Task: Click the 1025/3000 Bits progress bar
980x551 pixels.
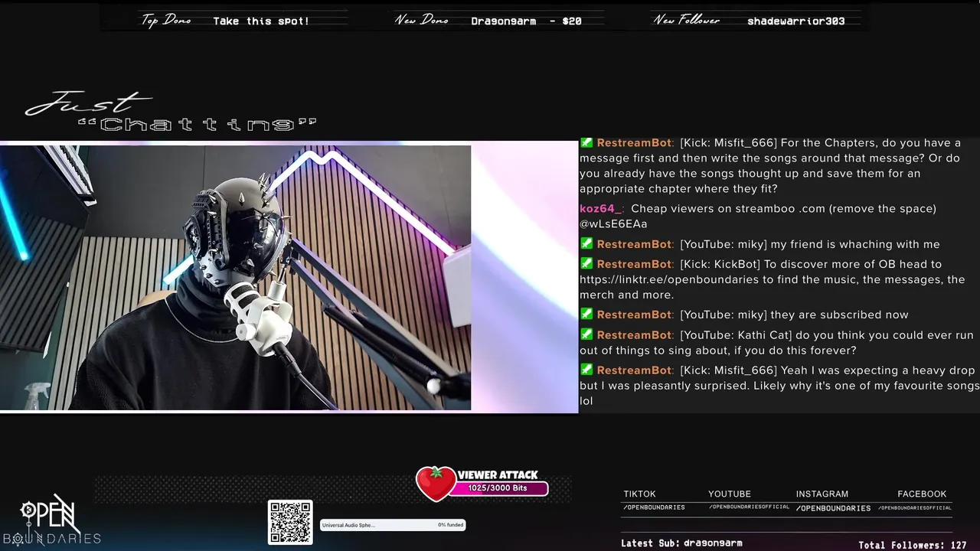Action: pos(498,488)
